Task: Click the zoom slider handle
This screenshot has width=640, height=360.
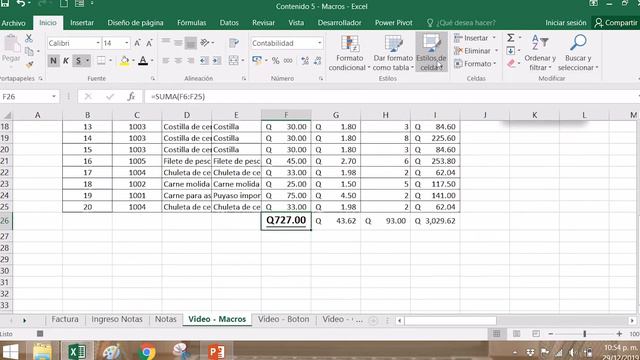Action: [x=584, y=334]
